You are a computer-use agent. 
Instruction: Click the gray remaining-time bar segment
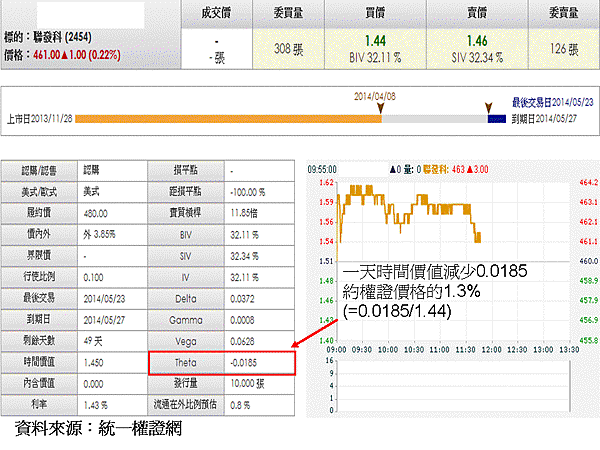coord(435,119)
